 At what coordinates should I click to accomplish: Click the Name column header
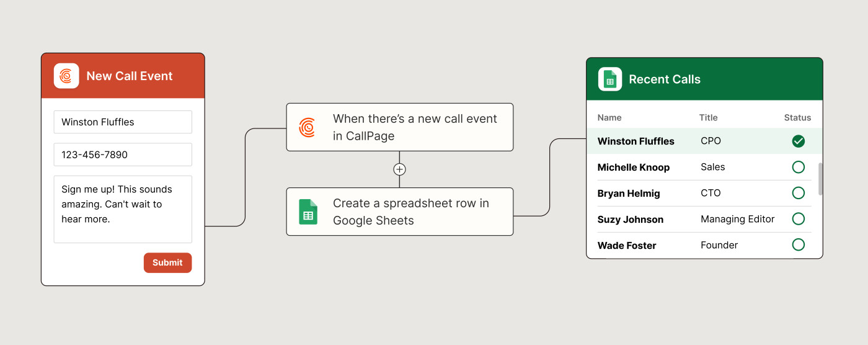pos(609,117)
